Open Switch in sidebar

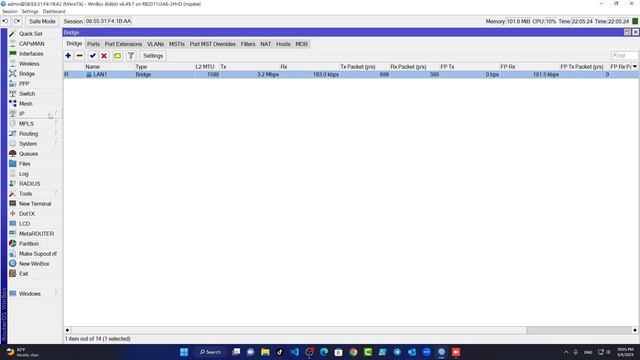pos(27,94)
